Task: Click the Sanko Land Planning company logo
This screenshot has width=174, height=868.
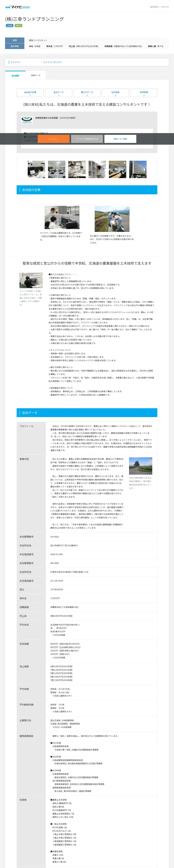Action: (x=27, y=120)
